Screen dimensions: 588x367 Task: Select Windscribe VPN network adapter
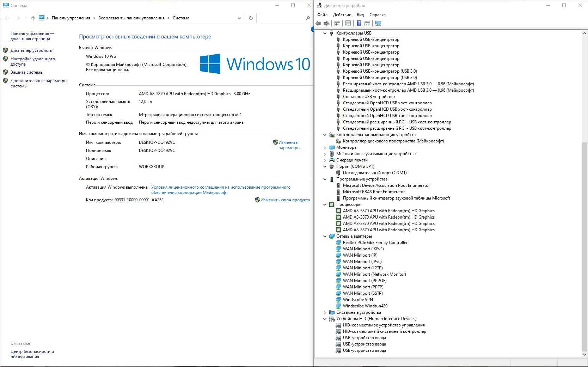(x=358, y=300)
